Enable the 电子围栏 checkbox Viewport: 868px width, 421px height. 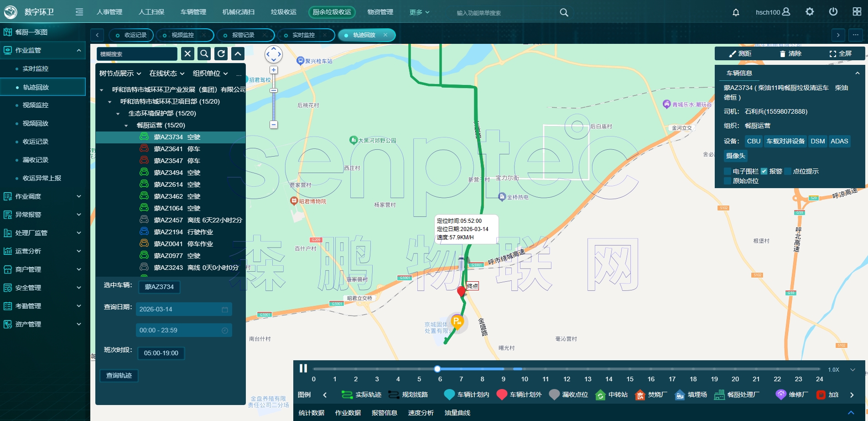coord(728,171)
